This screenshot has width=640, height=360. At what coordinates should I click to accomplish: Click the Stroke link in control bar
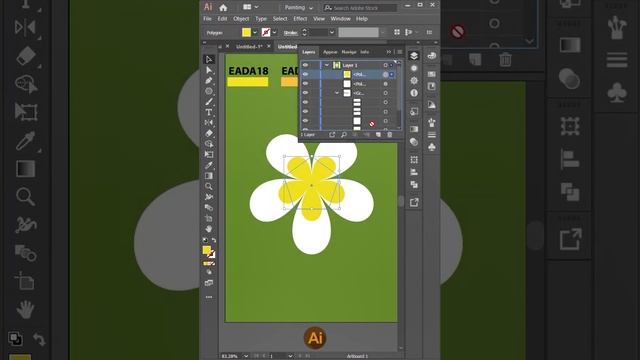point(291,33)
